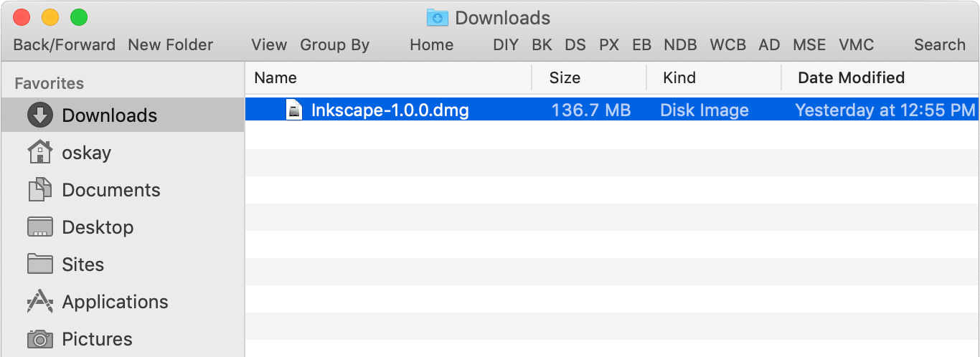
Task: Open the BK toolbar shortcut
Action: (x=542, y=44)
